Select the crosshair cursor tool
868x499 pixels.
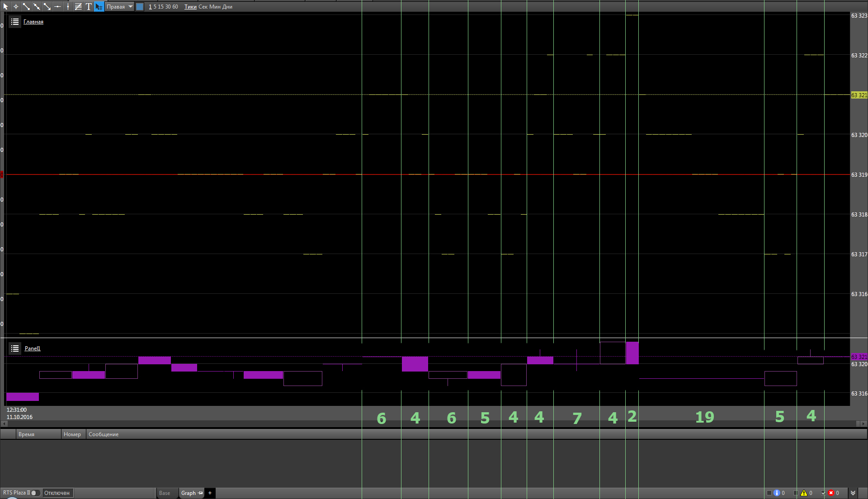coord(16,6)
